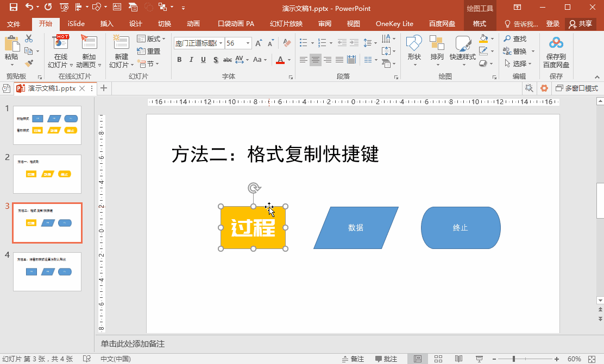Select slide 4 thumbnail in the panel
This screenshot has width=604, height=364.
(x=47, y=272)
